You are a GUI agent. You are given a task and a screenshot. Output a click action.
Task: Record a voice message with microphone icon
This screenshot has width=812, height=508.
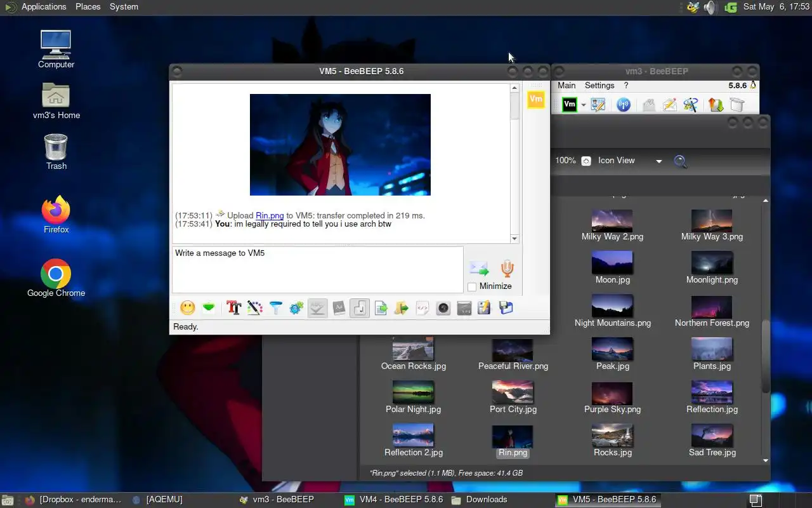pos(507,269)
